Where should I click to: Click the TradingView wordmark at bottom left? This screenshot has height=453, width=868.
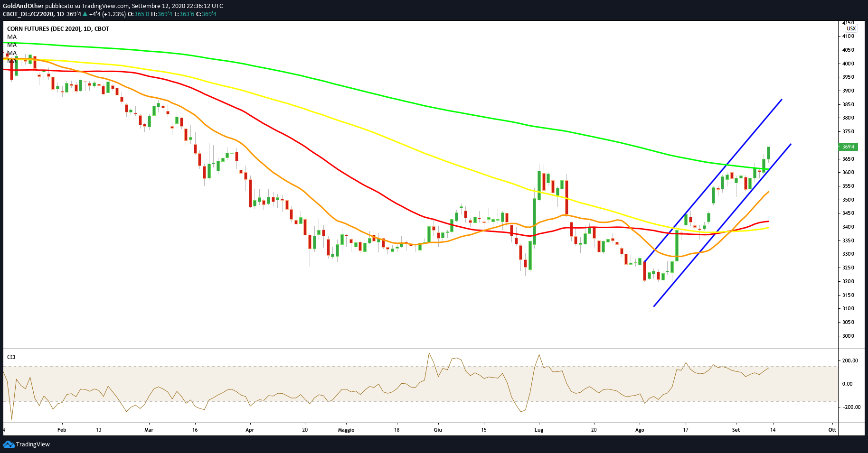(x=33, y=444)
